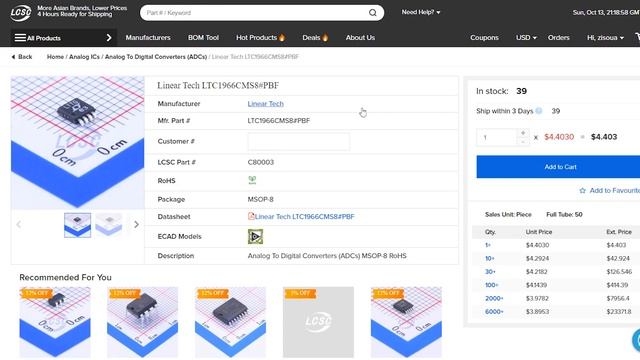The image size is (640, 360).
Task: Show next product image with right arrow
Action: (x=136, y=224)
